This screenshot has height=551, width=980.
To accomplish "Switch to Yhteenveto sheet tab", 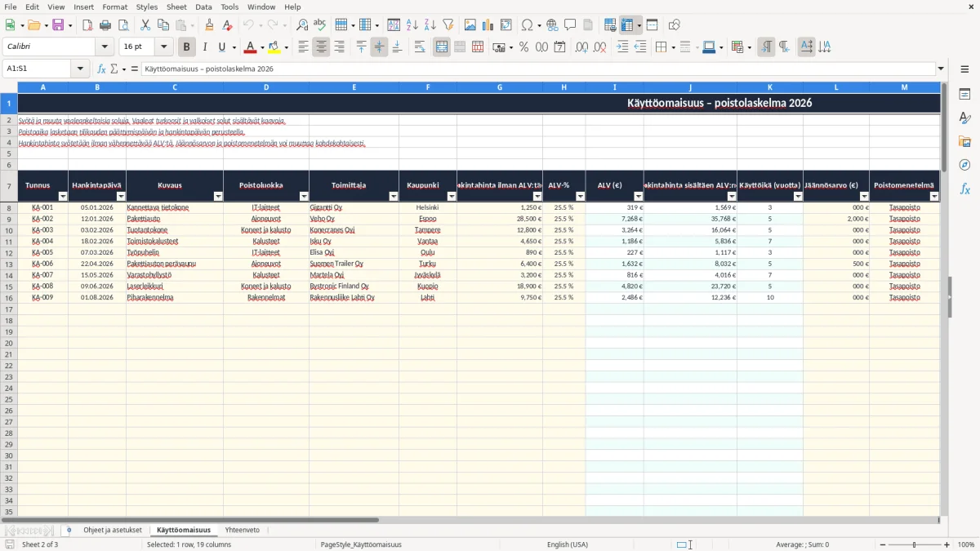I will [243, 531].
